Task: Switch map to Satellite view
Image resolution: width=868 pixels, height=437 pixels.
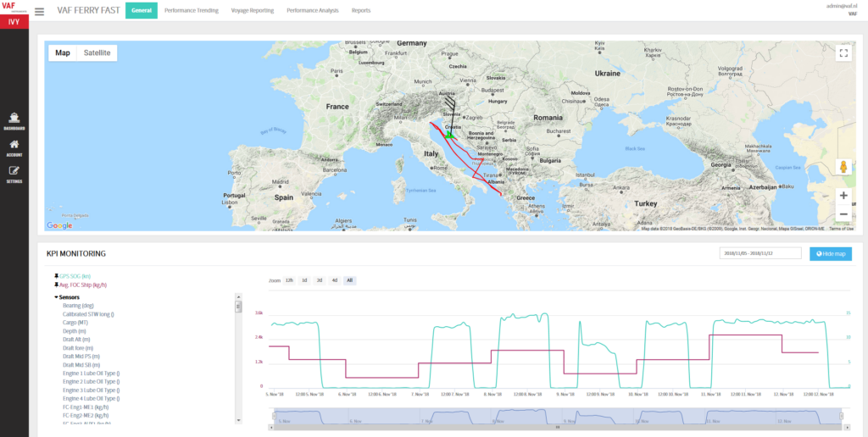Action: 97,53
